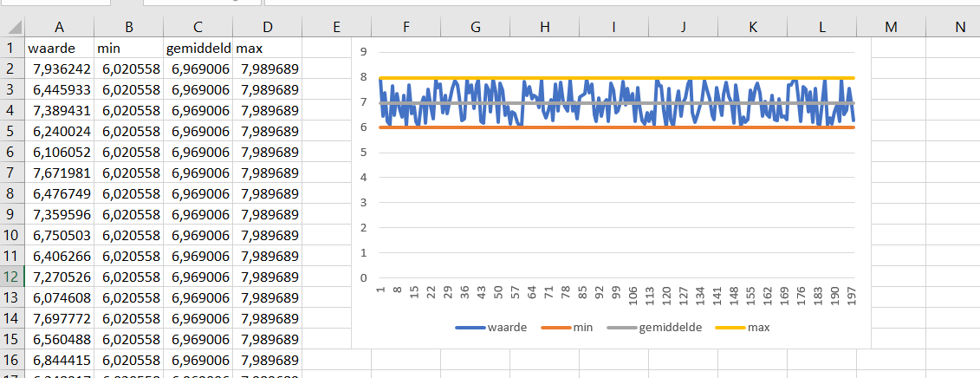Select cell A2 with value 7,936242

[60, 68]
